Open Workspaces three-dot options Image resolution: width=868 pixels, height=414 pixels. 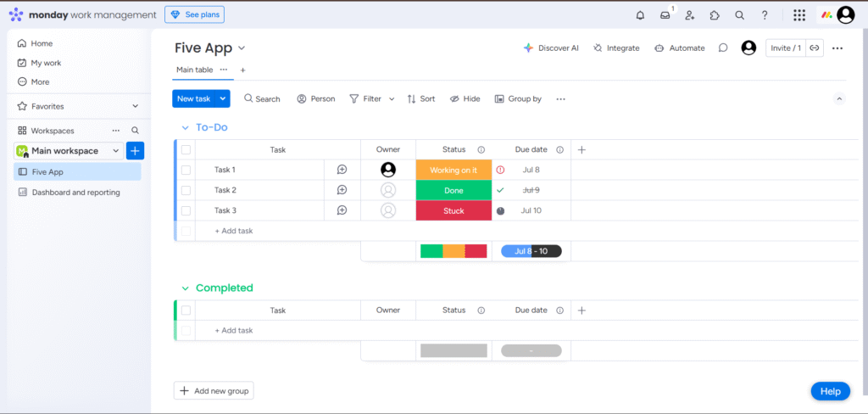(115, 131)
